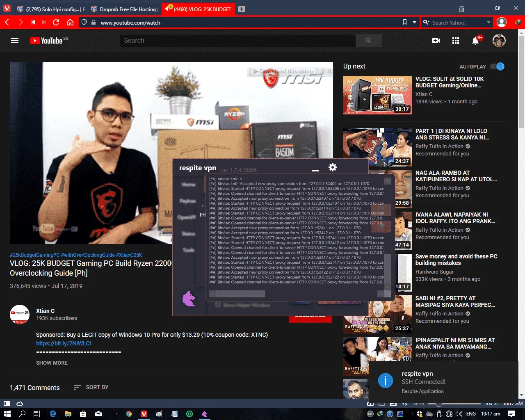This screenshot has height=420, width=525.
Task: Check the Show Helper Window checkbox
Action: tap(218, 305)
